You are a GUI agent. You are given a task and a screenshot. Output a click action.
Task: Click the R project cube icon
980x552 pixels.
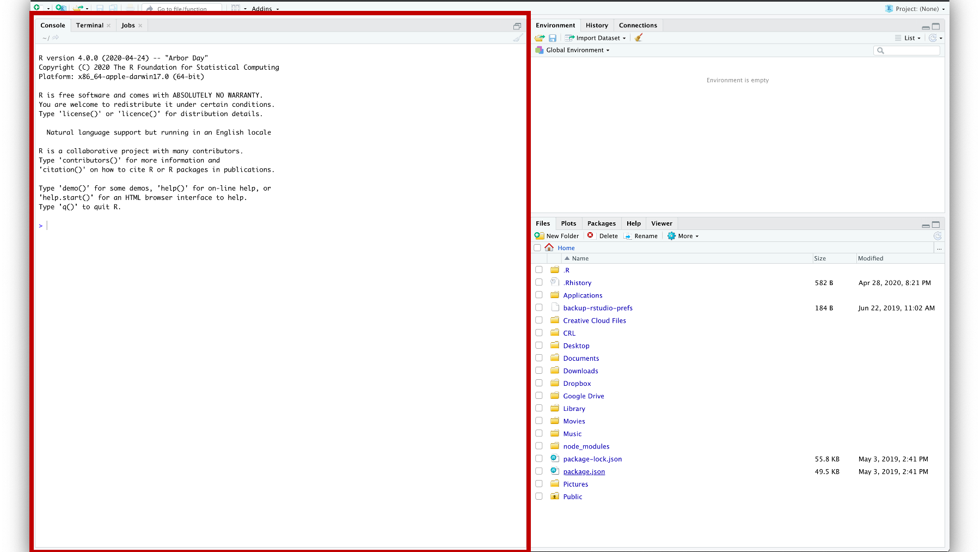(x=889, y=9)
